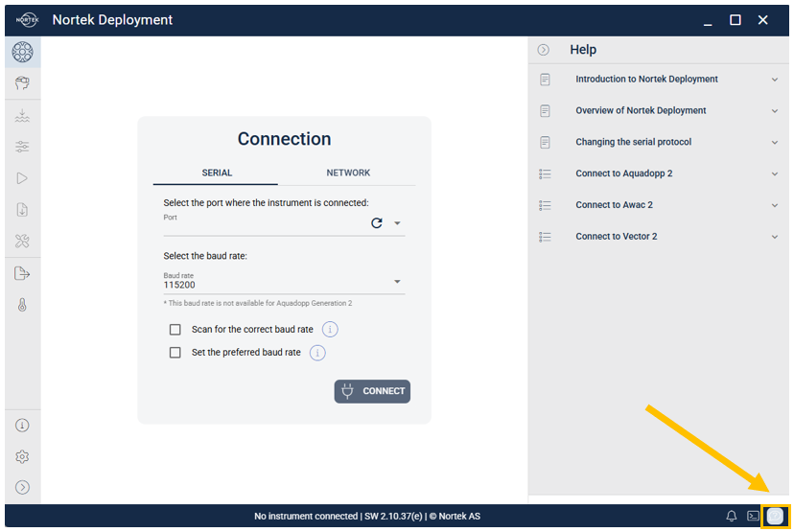The width and height of the screenshot is (794, 532).
Task: Open Connect to Awac 2 help topic
Action: 615,204
